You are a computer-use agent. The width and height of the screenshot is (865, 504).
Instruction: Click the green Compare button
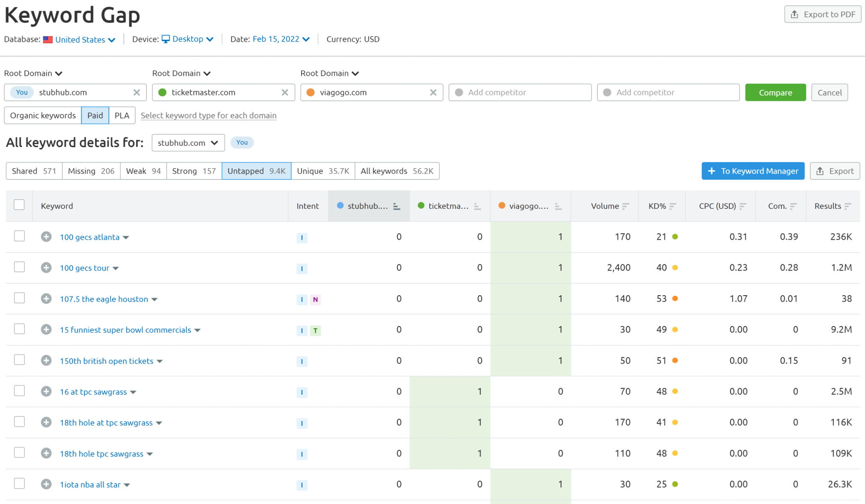tap(776, 92)
